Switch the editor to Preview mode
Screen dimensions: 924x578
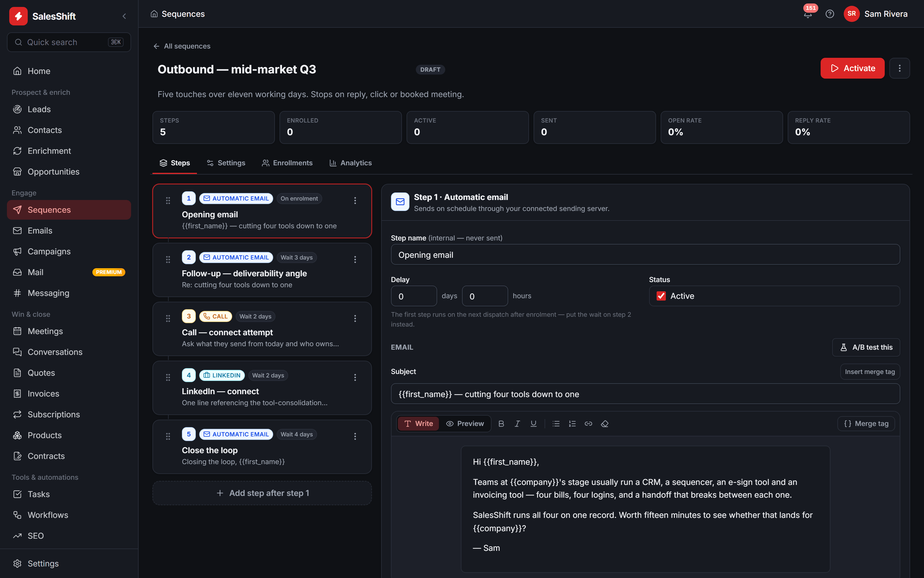pos(465,424)
